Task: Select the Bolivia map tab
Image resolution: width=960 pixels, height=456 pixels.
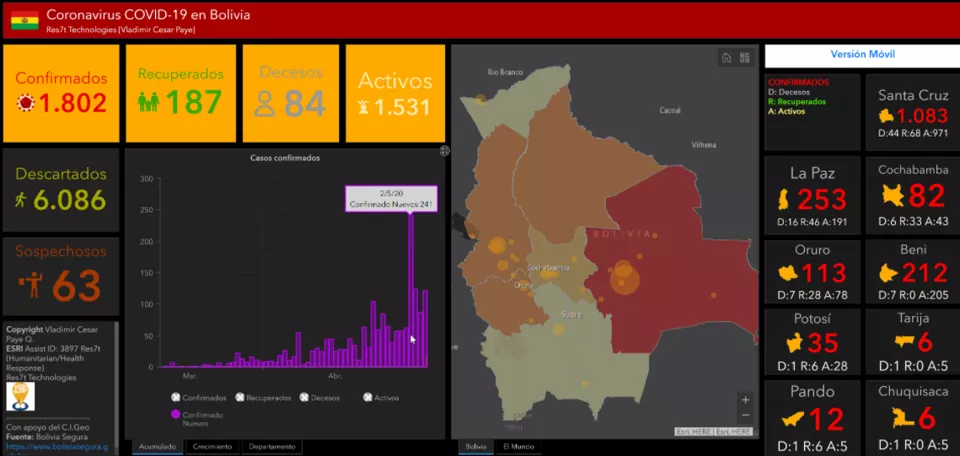Action: point(476,447)
